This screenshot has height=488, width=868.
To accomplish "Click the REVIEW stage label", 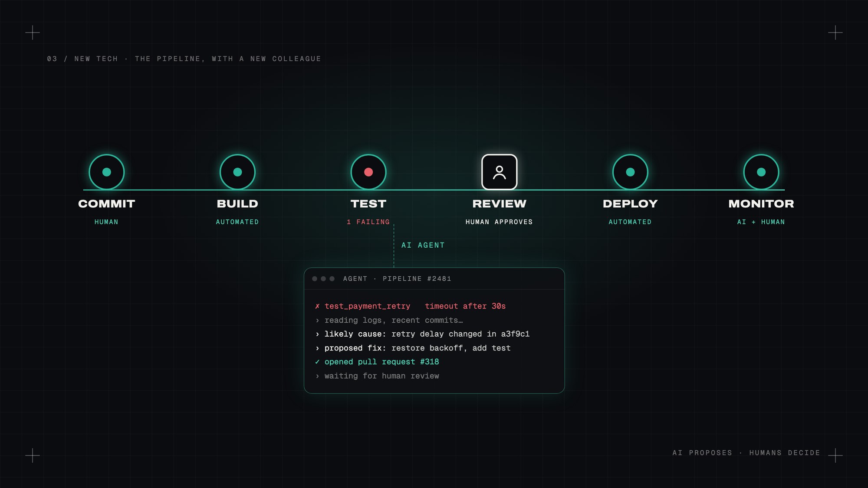I will pos(500,204).
